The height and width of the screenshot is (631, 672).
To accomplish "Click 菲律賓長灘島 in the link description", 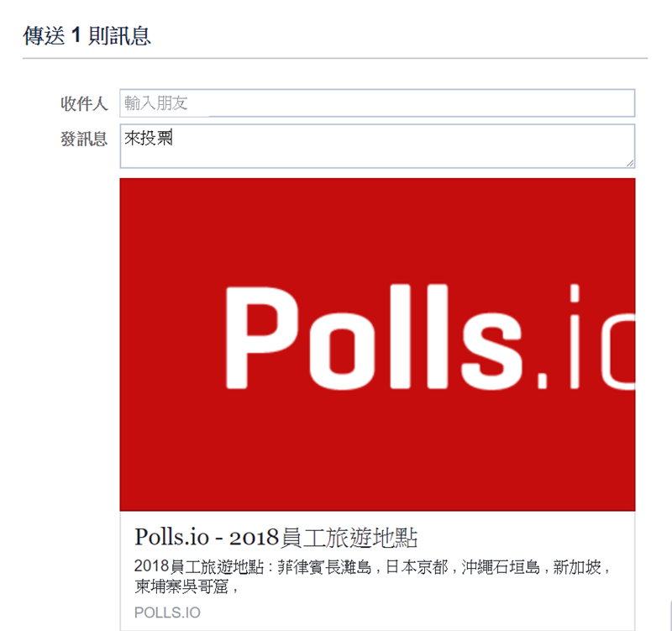I will (323, 567).
